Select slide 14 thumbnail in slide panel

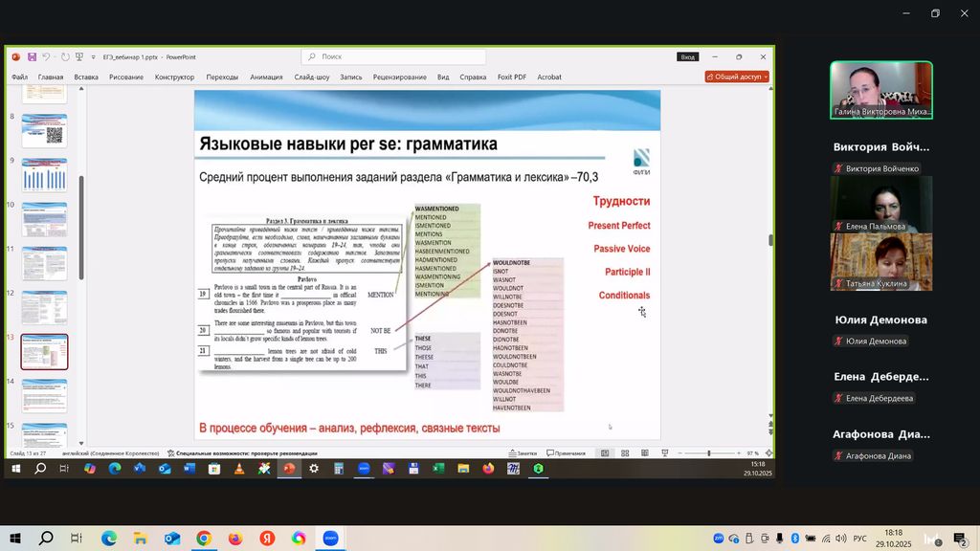click(45, 395)
